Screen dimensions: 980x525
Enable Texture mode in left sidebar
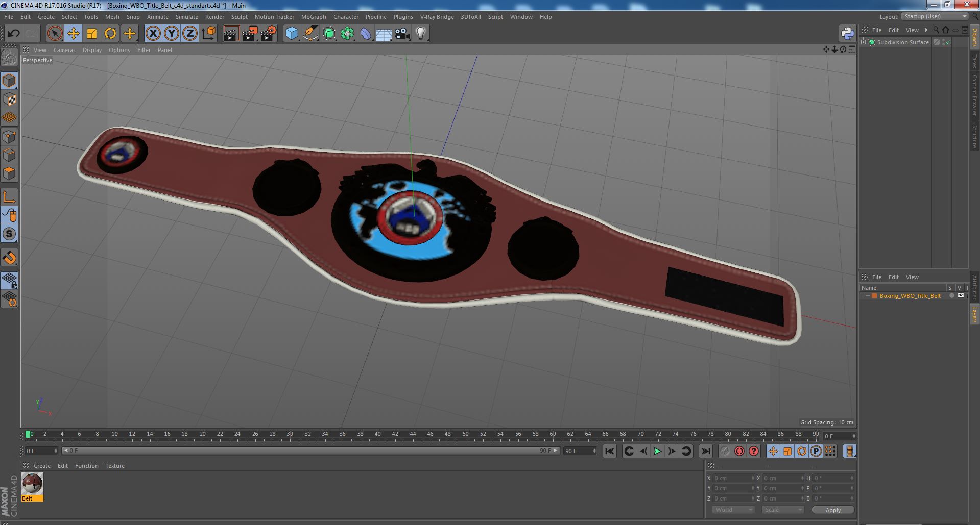click(x=9, y=99)
